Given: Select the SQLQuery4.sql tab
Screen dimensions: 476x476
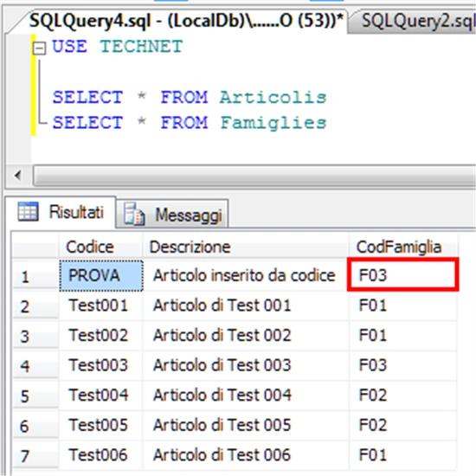Looking at the screenshot, I should (185, 21).
